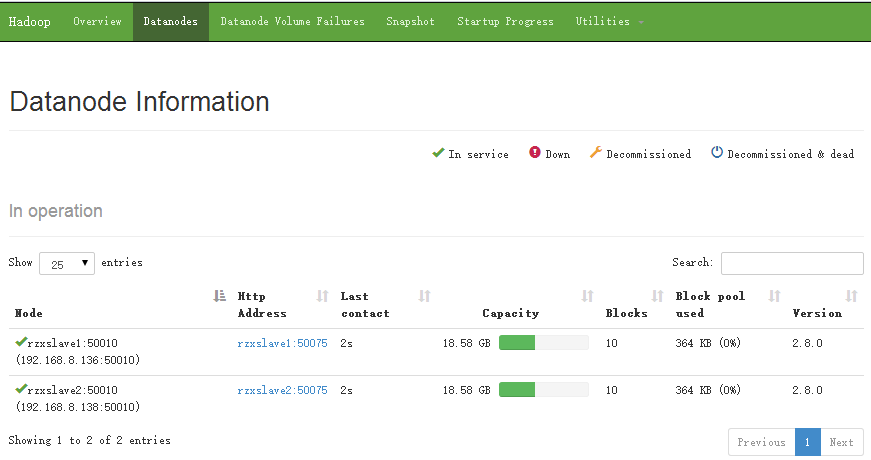Sort by Blocks column sort icon
871x460 pixels.
(657, 296)
